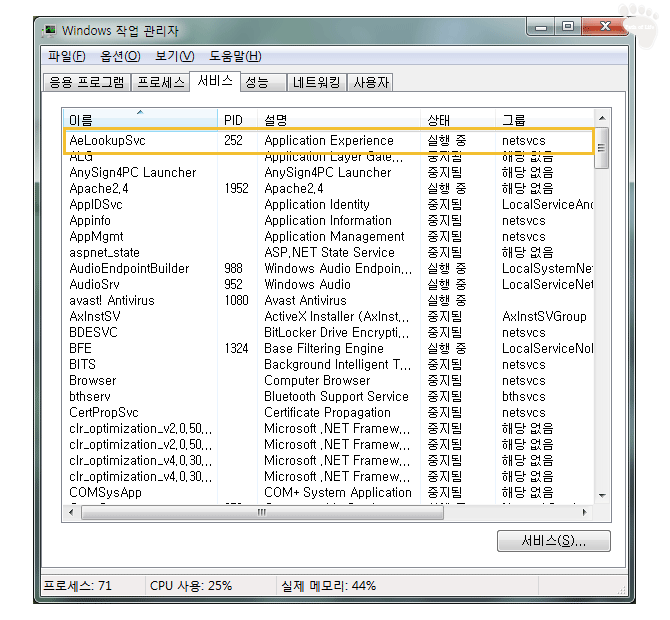
Task: Select the BDESVC service row
Action: [329, 332]
